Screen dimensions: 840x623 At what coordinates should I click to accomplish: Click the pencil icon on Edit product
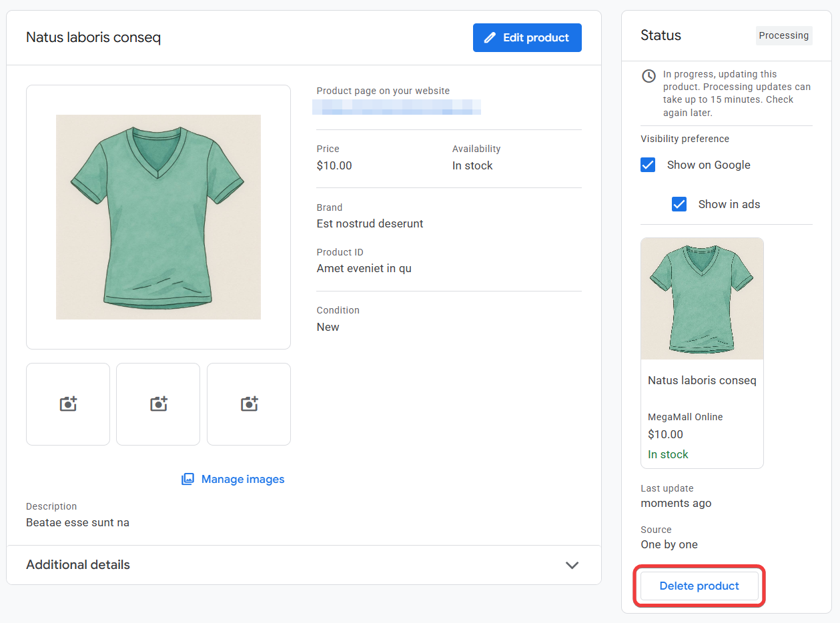click(490, 38)
